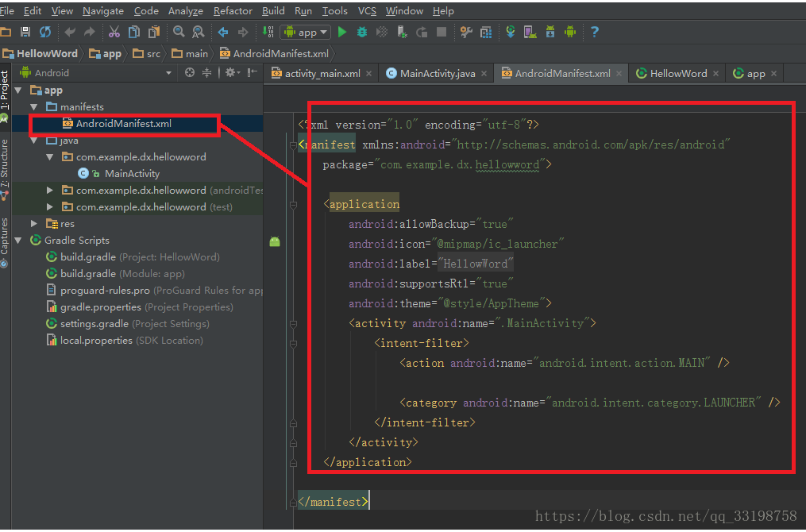
Task: Select local.properties (SDK Location) file
Action: coord(125,341)
